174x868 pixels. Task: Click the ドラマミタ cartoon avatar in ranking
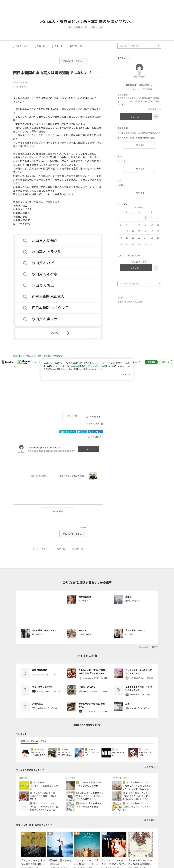[x=25, y=752]
